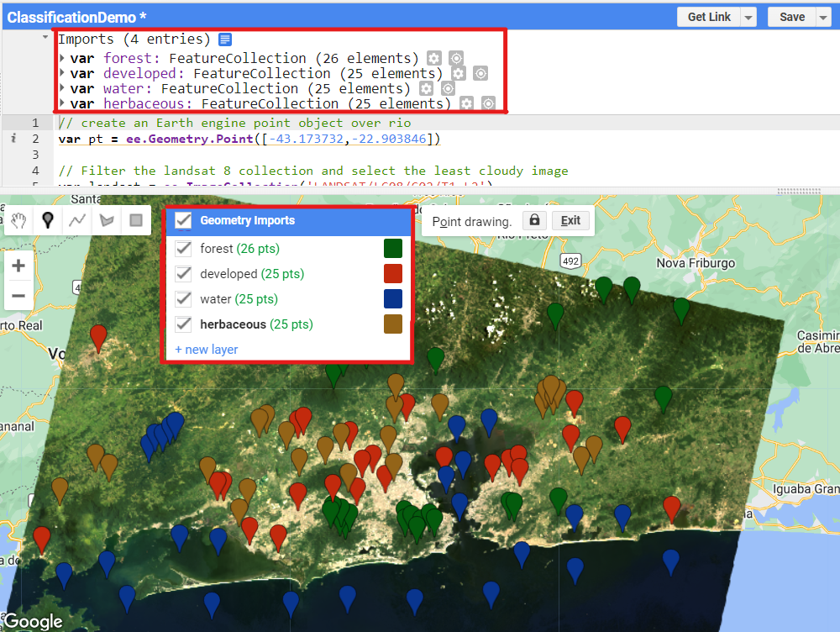
Task: Click the lock icon beside Point drawing
Action: click(534, 220)
